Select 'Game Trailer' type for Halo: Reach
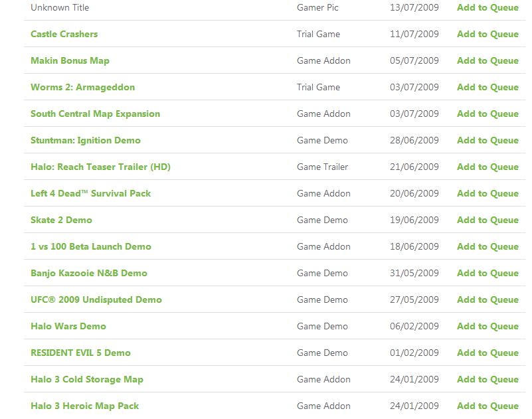This screenshot has width=532, height=419. coord(322,167)
